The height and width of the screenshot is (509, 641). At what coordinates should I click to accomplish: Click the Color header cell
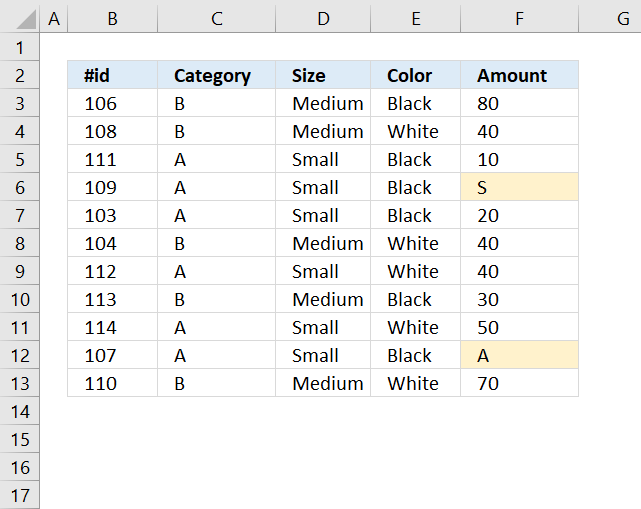[415, 75]
